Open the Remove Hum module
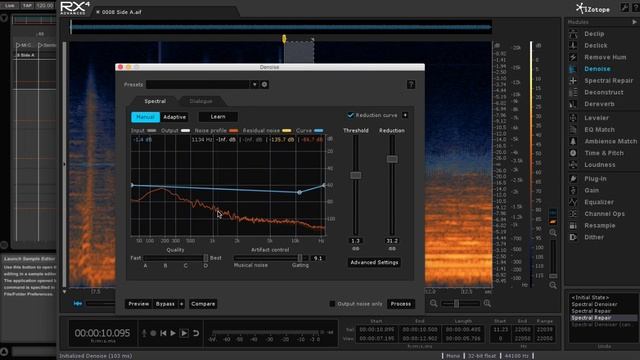640x360 pixels. pos(605,57)
